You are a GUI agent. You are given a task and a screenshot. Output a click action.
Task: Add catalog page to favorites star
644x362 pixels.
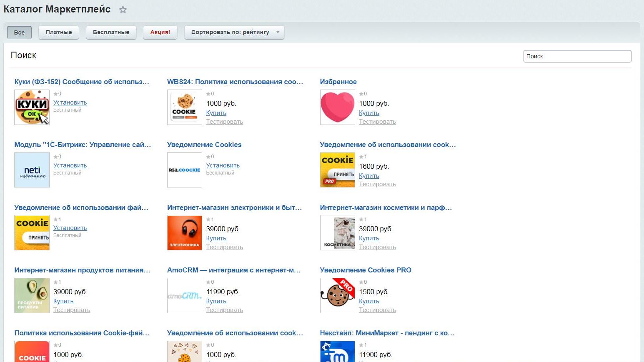click(x=123, y=10)
